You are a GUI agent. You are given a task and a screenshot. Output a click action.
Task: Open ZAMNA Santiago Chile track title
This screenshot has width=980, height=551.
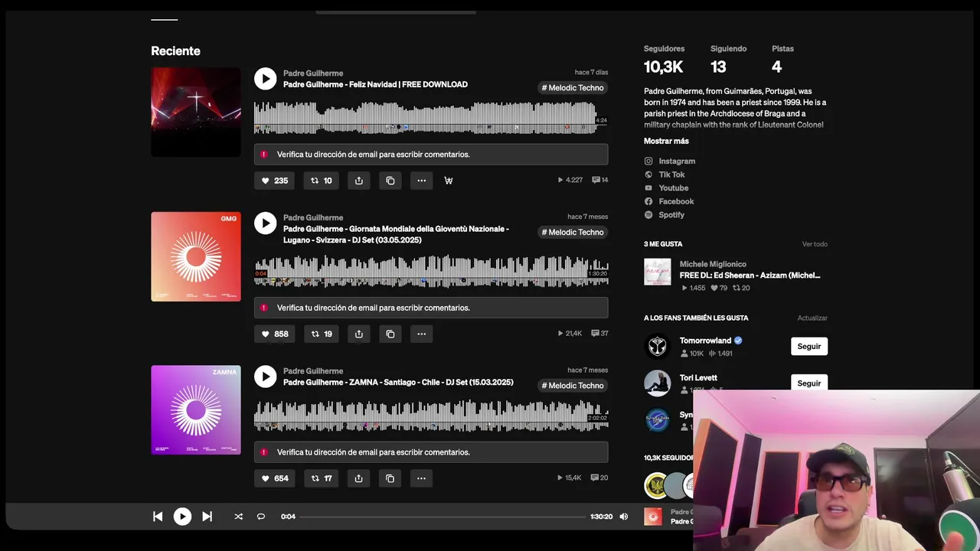coord(398,382)
